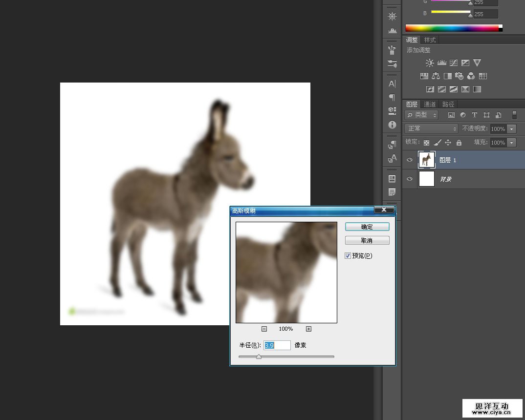Zoom in preview with plus button
Viewport: 525px width, 420px height.
coord(308,329)
